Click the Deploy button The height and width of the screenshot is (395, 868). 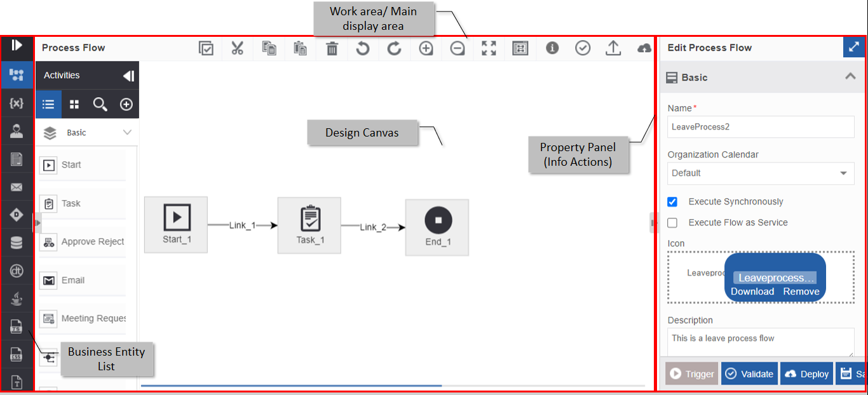tap(806, 373)
